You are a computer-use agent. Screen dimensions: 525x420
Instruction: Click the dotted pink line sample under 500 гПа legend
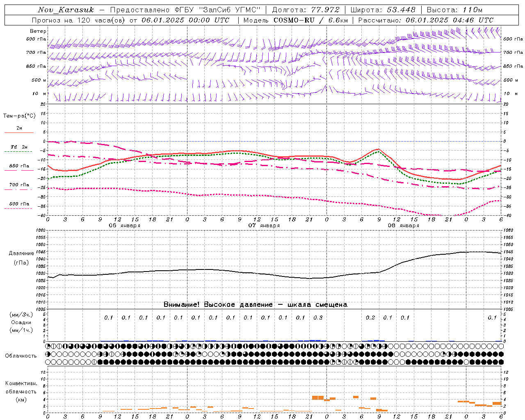[19, 208]
